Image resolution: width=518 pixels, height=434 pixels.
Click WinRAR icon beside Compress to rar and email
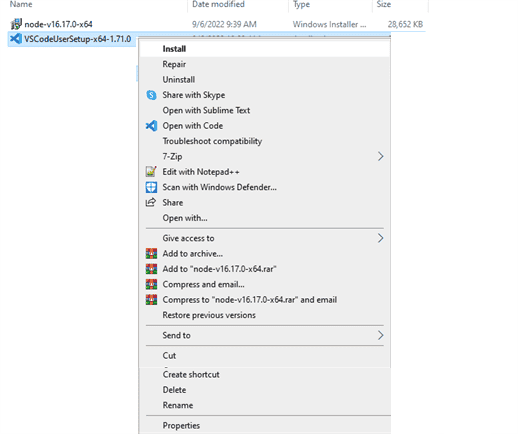point(151,300)
